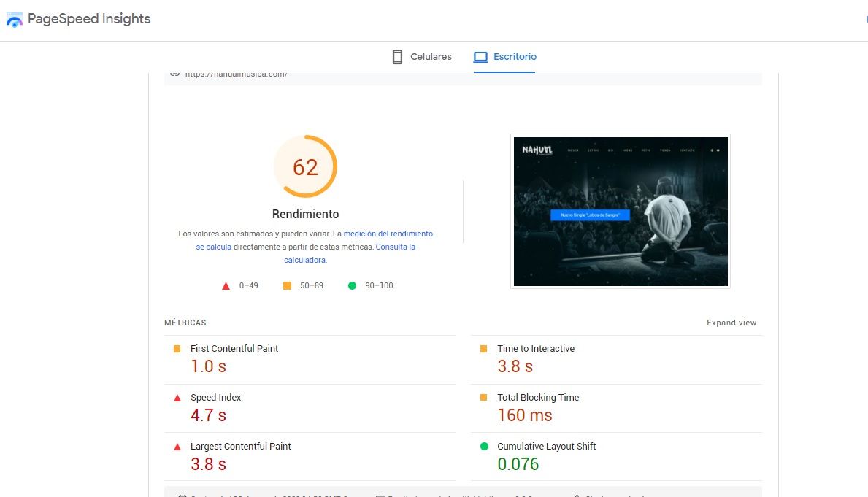Image resolution: width=868 pixels, height=497 pixels.
Task: Click the Cumulative Layout Shift label
Action: tap(546, 446)
